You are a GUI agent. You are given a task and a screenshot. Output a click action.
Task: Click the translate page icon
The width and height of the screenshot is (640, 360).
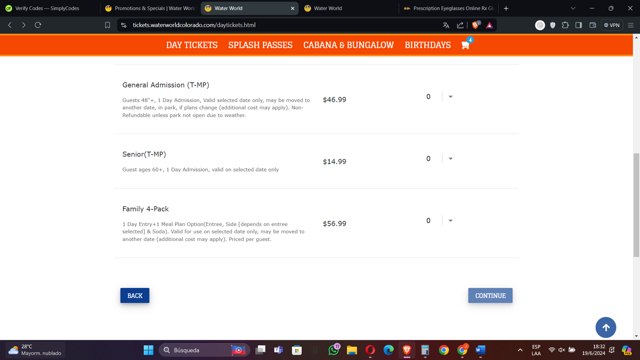(446, 25)
